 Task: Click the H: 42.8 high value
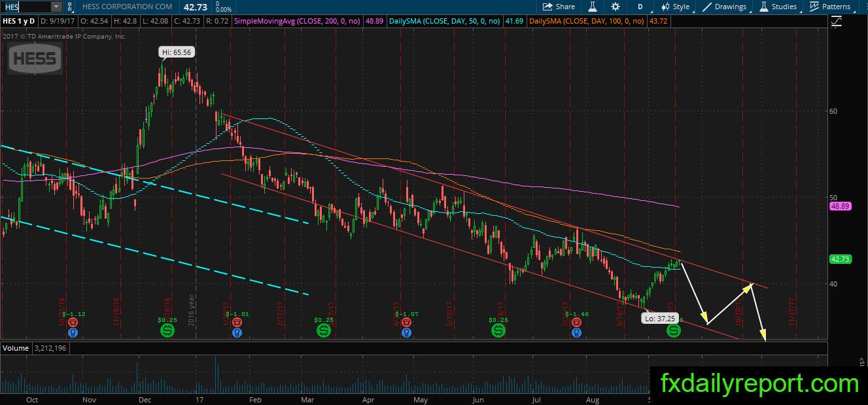126,22
